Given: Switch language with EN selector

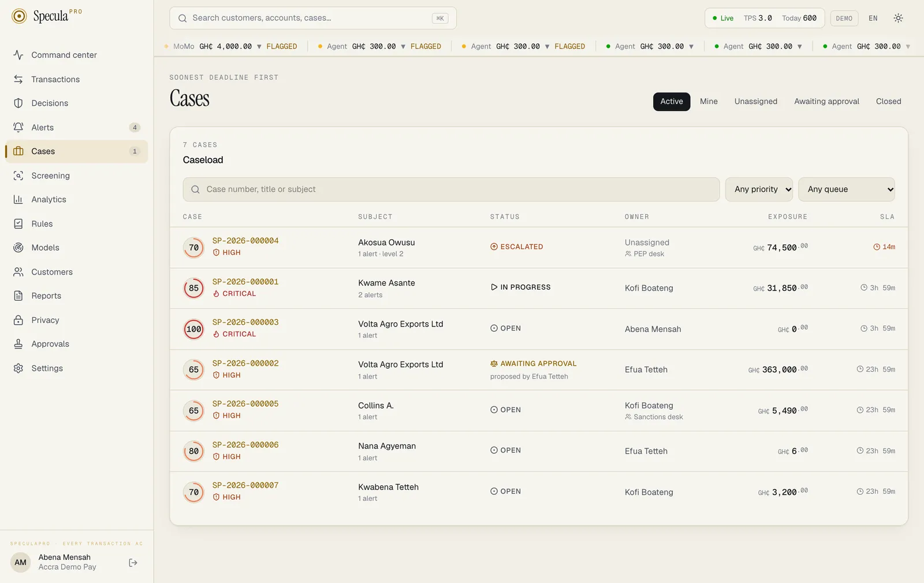Looking at the screenshot, I should [x=873, y=18].
